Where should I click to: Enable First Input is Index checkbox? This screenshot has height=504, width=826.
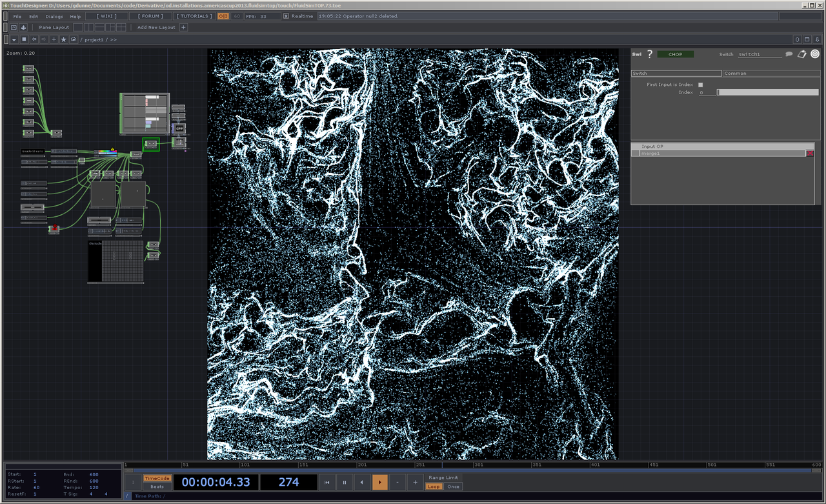tap(701, 85)
